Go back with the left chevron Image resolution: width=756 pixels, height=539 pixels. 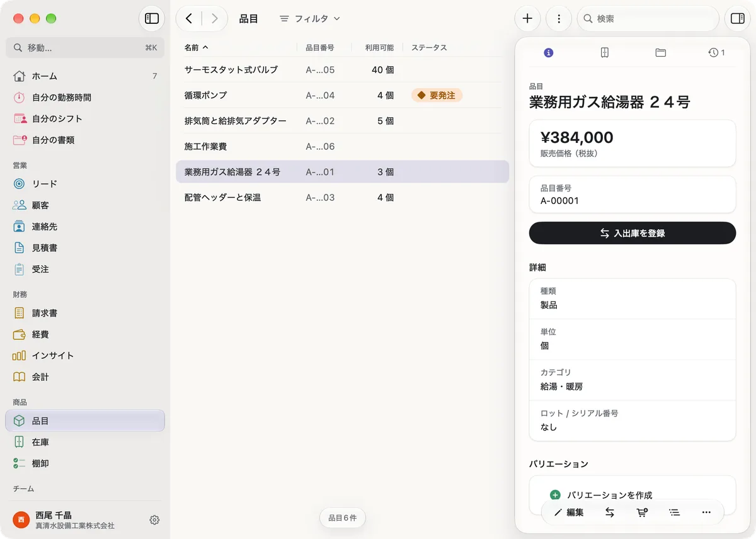[189, 19]
